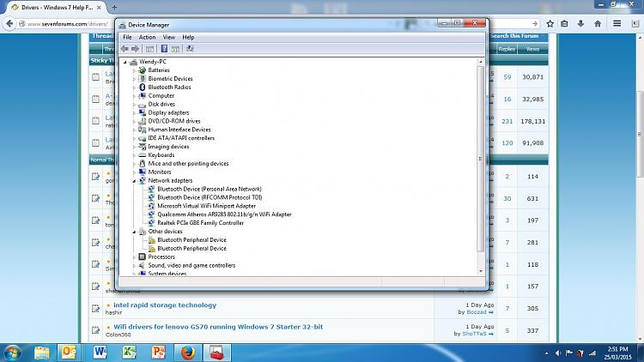Expand IDE ATA/ATAPI controllers node

pyautogui.click(x=134, y=138)
